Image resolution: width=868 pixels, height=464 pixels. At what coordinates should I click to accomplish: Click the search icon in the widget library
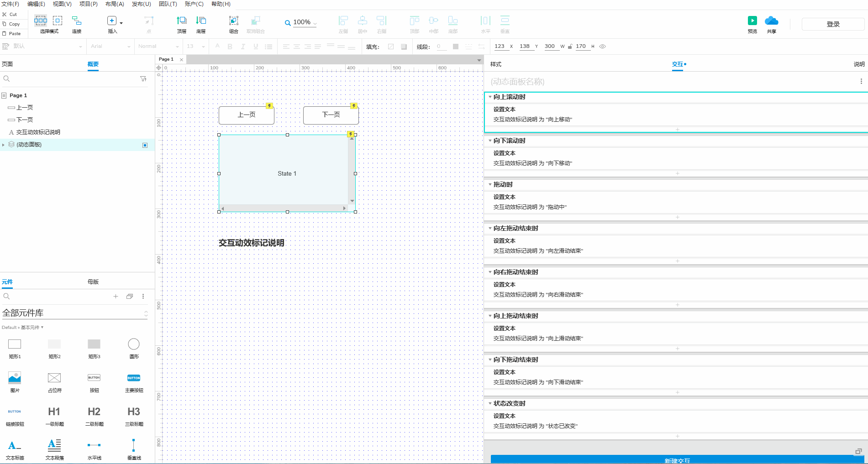[6, 296]
